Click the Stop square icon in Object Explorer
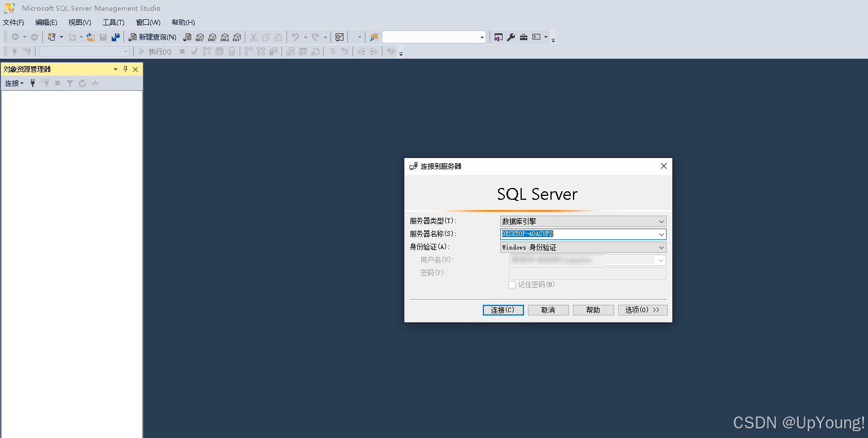This screenshot has width=868, height=438. click(58, 83)
